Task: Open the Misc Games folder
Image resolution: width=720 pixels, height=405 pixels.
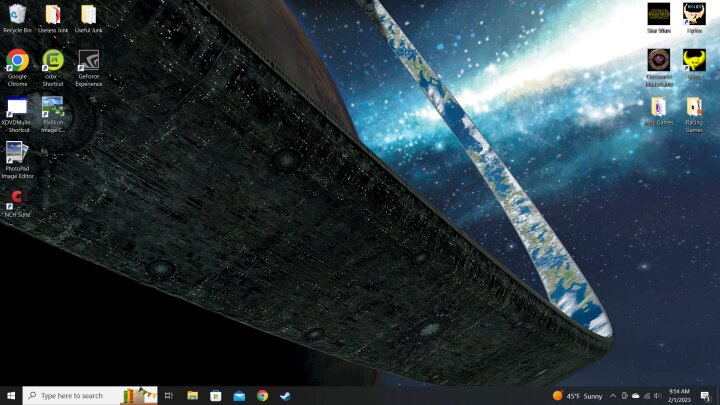Action: [659, 111]
